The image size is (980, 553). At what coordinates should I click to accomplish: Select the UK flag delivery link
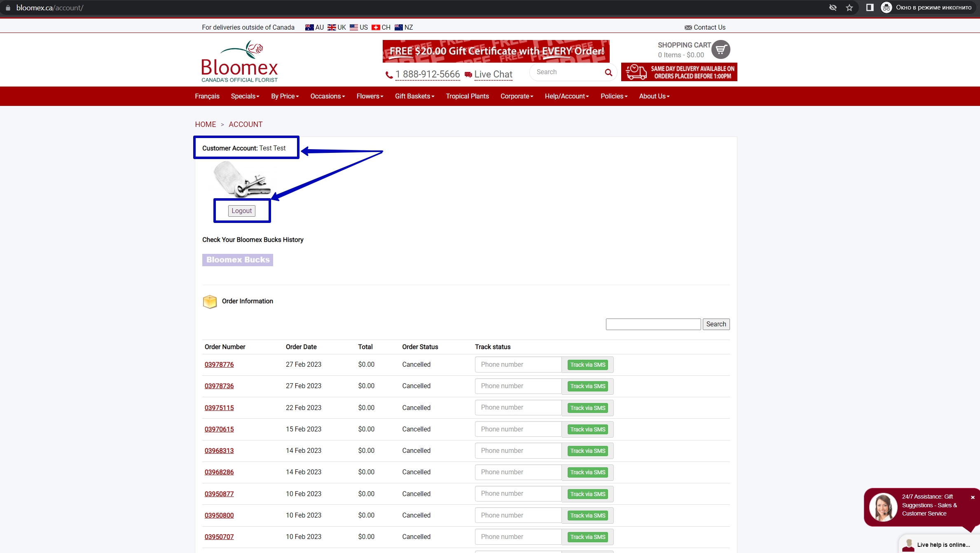pyautogui.click(x=337, y=27)
